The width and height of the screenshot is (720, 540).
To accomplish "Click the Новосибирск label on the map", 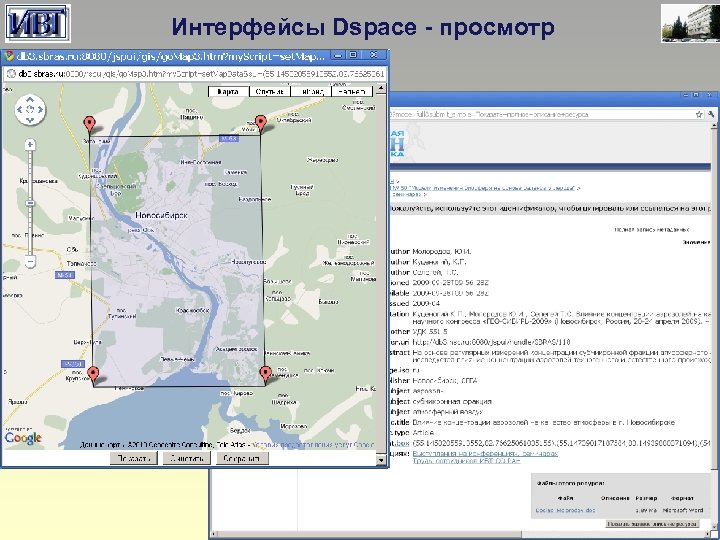I will (162, 215).
